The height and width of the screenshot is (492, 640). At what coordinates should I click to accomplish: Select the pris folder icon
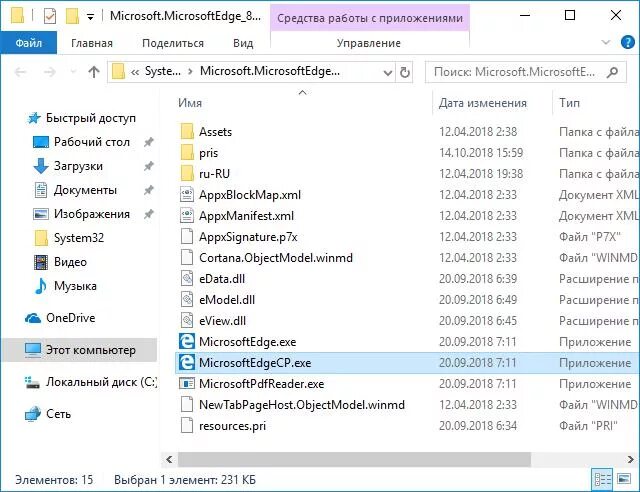coord(187,152)
